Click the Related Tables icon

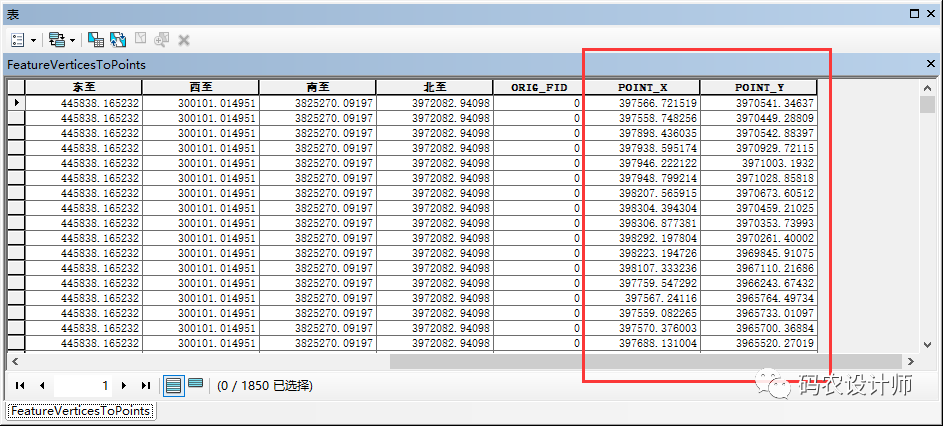pyautogui.click(x=56, y=40)
